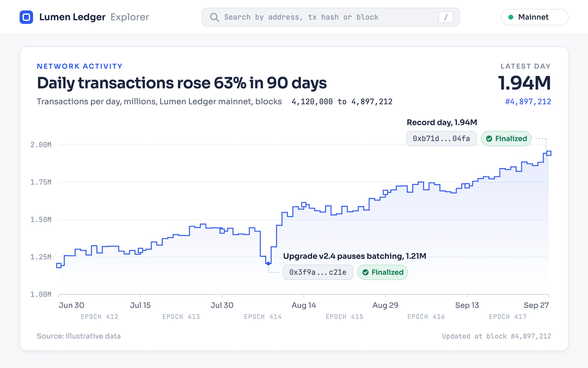Click the 'Source: illustrative data' footnote
Viewport: 588px width, 368px height.
click(79, 336)
